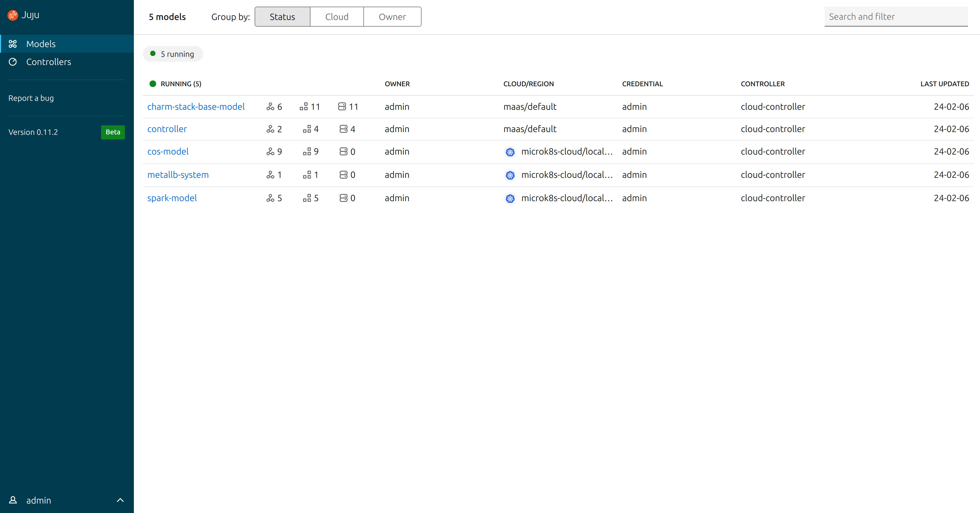Click admin username in sidebar footer
Screen dimensions: 980x513
pyautogui.click(x=38, y=500)
